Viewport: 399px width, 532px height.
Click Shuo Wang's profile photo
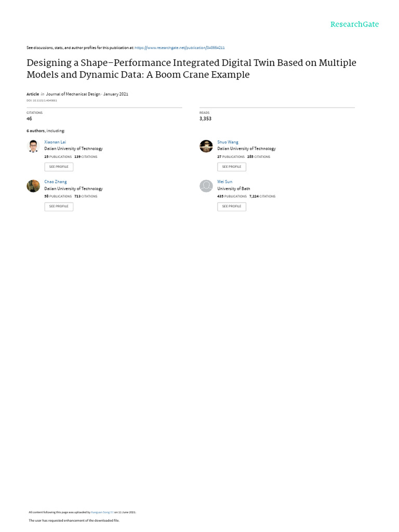[206, 146]
